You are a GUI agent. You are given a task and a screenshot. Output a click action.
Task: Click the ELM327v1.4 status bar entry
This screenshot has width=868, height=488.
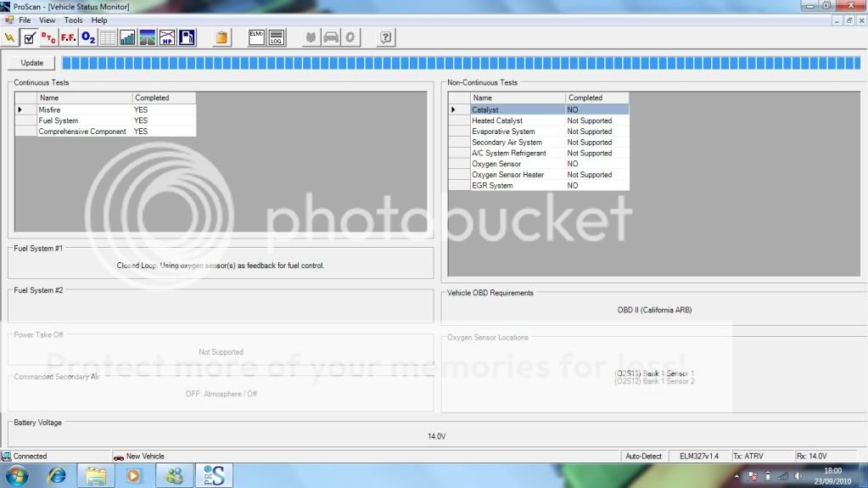pos(698,457)
